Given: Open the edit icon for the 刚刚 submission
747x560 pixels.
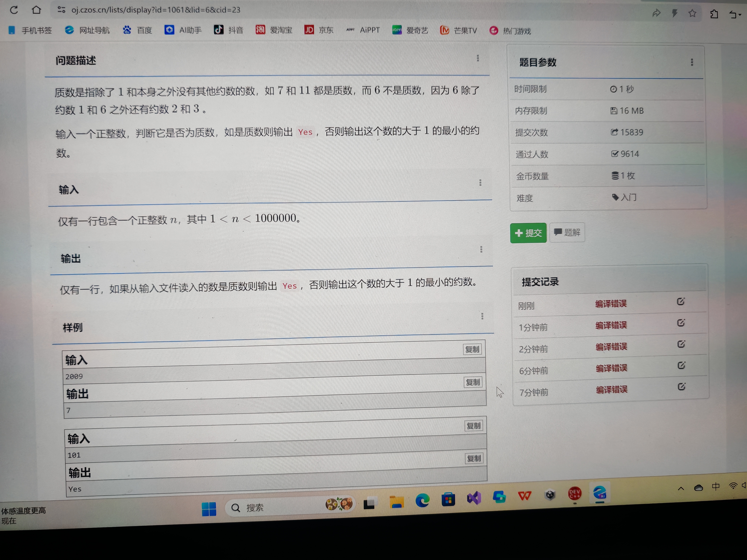Looking at the screenshot, I should tap(680, 302).
